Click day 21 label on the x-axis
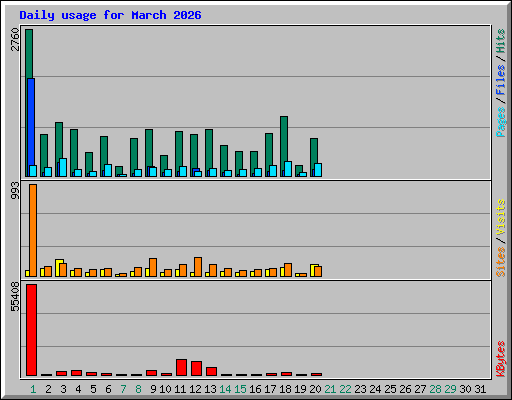 coord(330,389)
